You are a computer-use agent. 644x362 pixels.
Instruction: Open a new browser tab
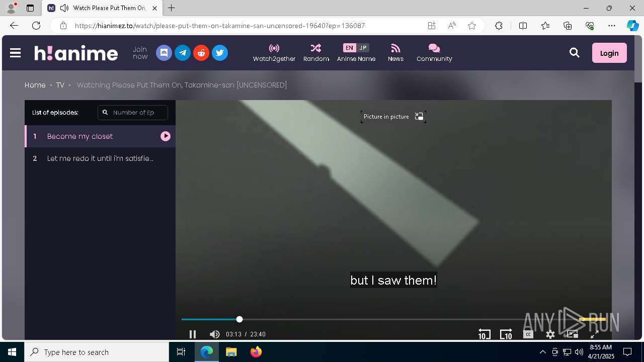pyautogui.click(x=172, y=8)
